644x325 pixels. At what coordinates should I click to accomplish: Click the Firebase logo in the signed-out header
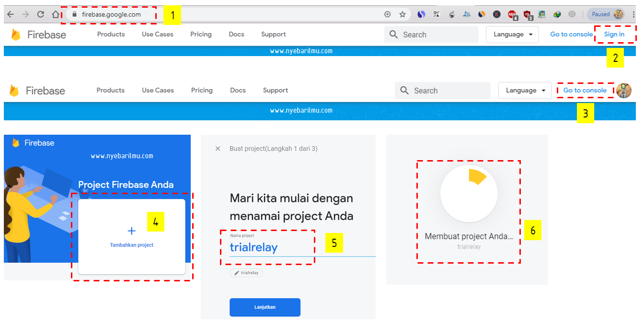[38, 35]
